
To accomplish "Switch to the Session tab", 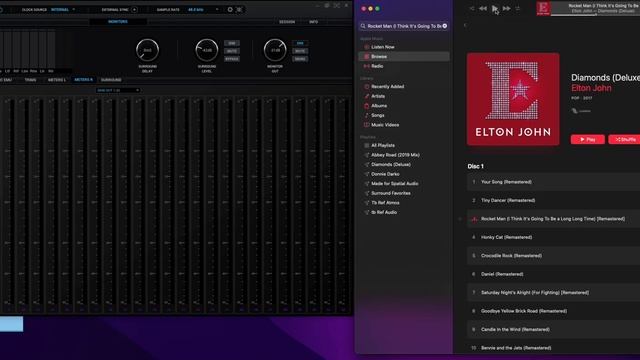I will pos(287,22).
